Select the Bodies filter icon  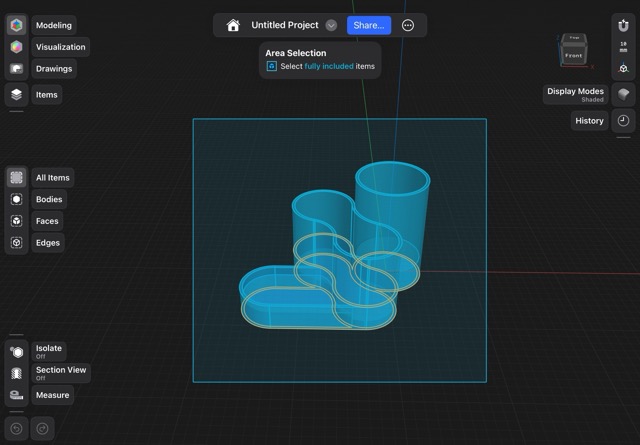[x=16, y=199]
